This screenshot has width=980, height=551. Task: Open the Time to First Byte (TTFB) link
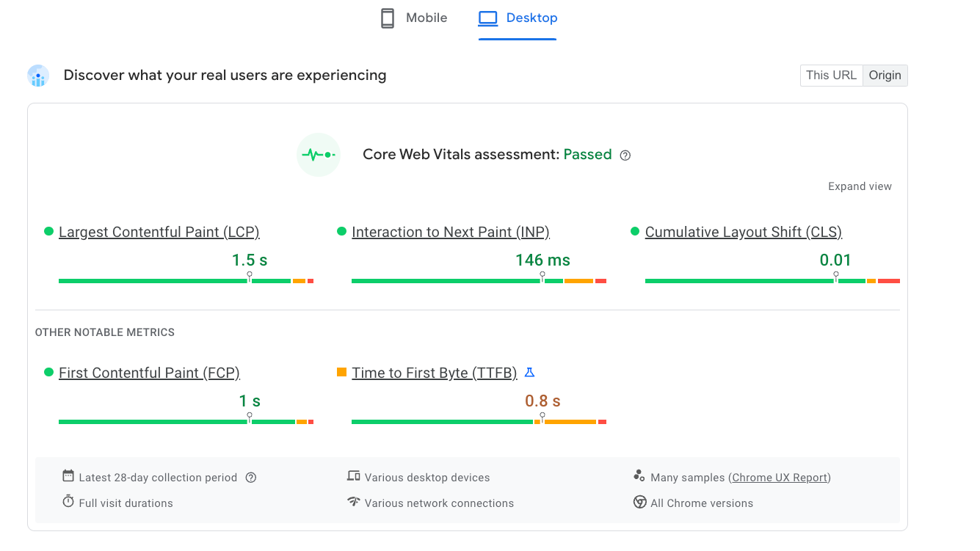pyautogui.click(x=435, y=373)
